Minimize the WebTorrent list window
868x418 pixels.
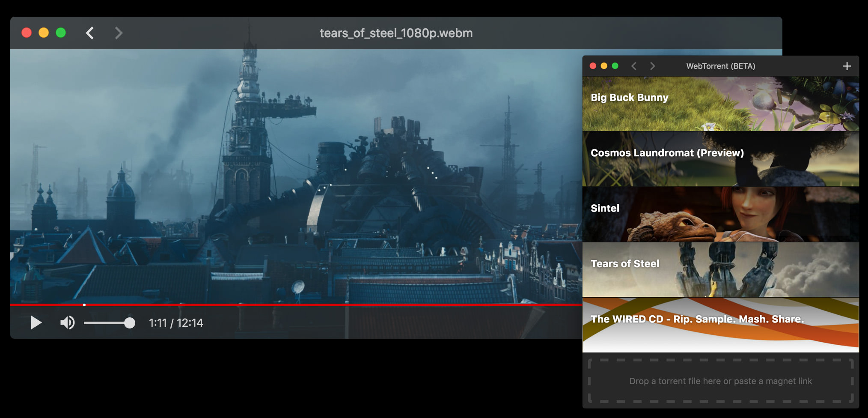pyautogui.click(x=604, y=66)
